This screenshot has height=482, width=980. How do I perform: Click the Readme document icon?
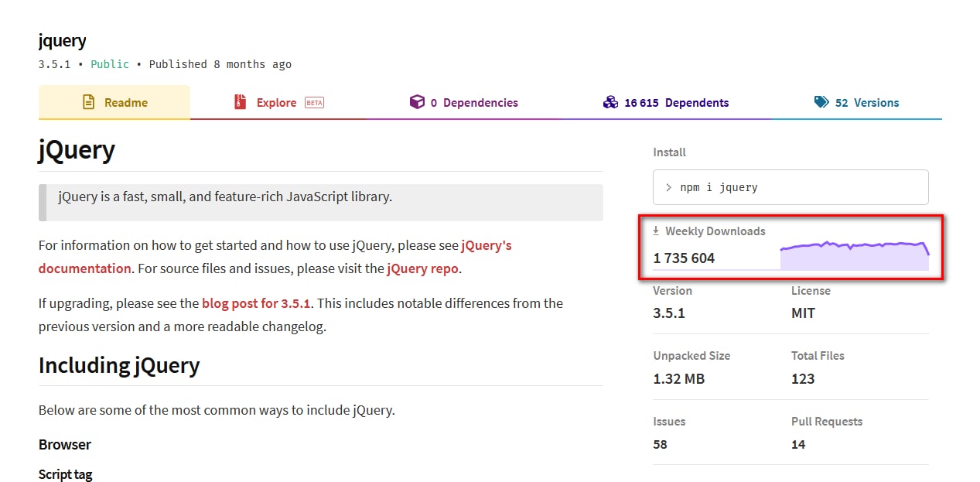pyautogui.click(x=89, y=102)
